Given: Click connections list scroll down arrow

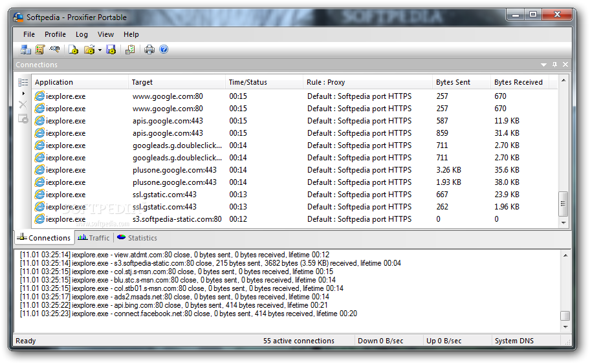Looking at the screenshot, I should click(563, 222).
